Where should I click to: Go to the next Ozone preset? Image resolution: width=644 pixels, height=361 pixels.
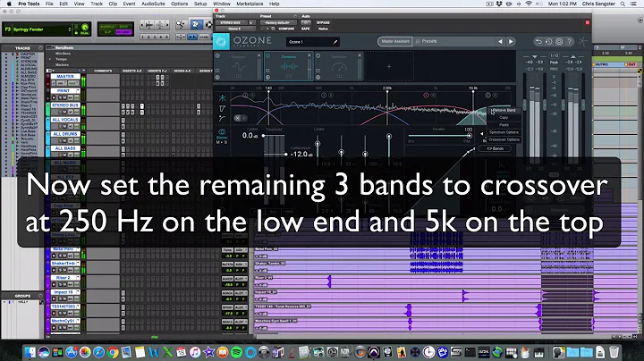511,41
